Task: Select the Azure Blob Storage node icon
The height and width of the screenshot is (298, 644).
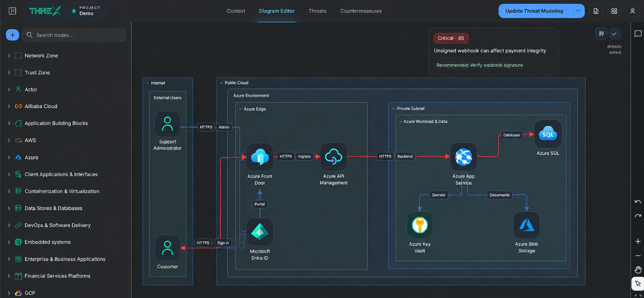Action: [526, 225]
